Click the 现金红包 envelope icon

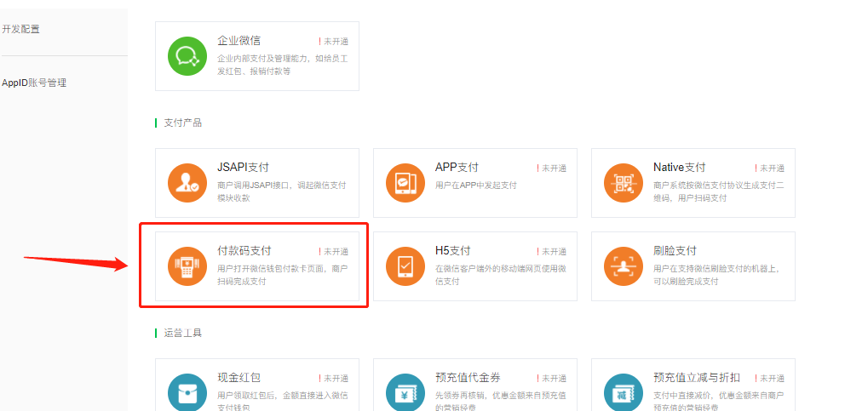(187, 393)
